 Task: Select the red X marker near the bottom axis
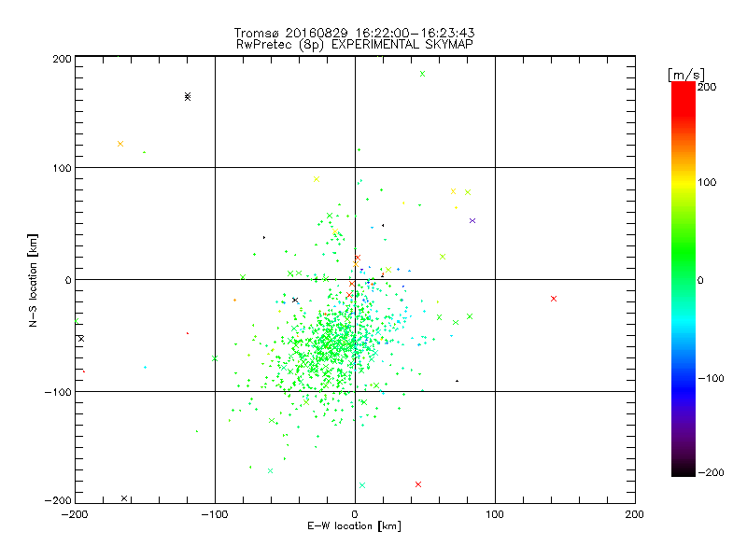tap(418, 484)
